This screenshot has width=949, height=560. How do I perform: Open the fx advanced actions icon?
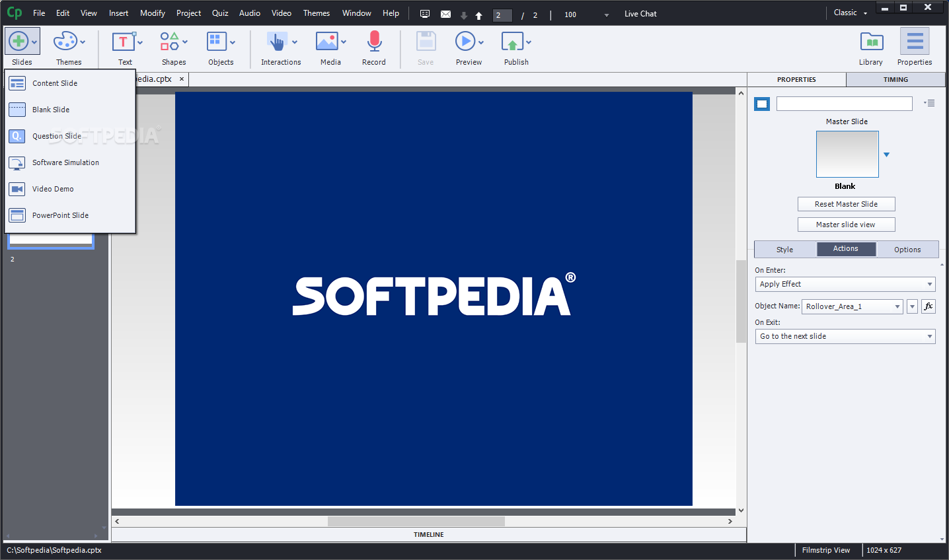pos(929,306)
